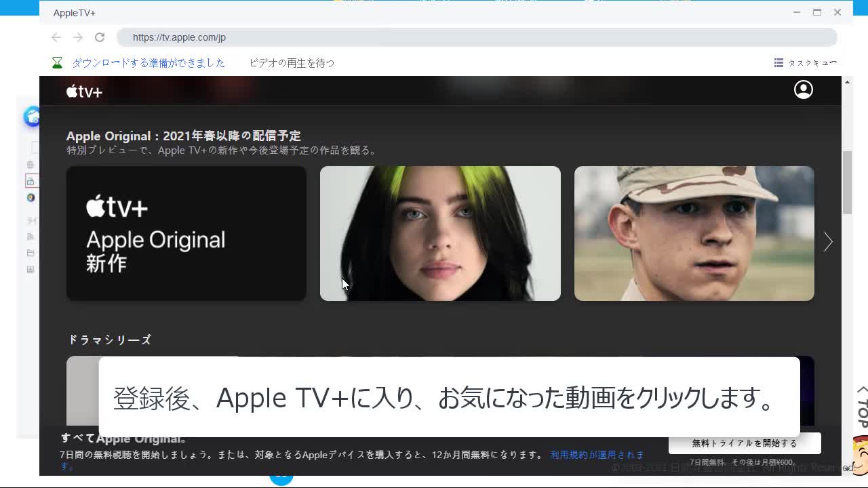Viewport: 868px width, 488px height.
Task: Click the hourglass download-ready icon
Action: 58,62
